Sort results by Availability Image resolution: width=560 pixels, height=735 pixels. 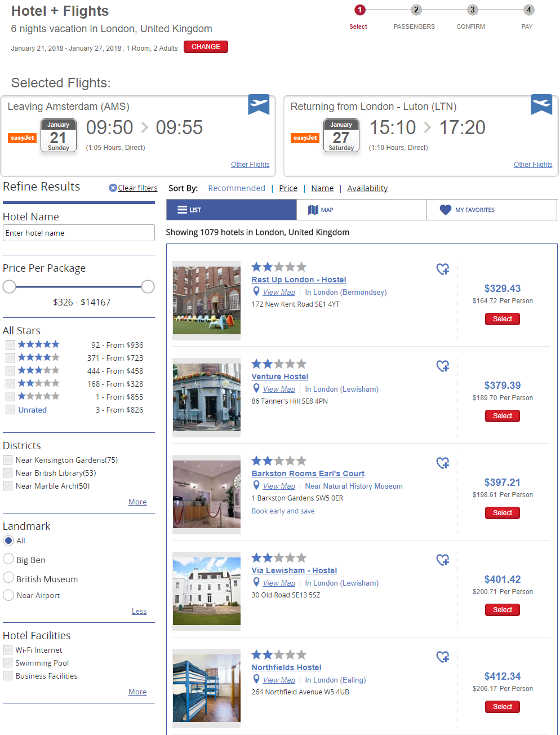367,188
